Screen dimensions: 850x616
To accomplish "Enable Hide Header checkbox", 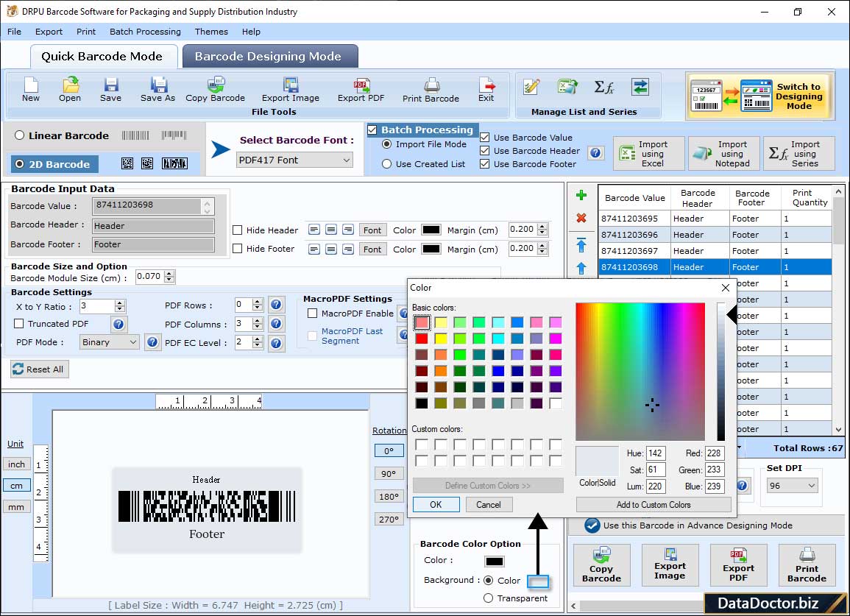I will pyautogui.click(x=237, y=230).
